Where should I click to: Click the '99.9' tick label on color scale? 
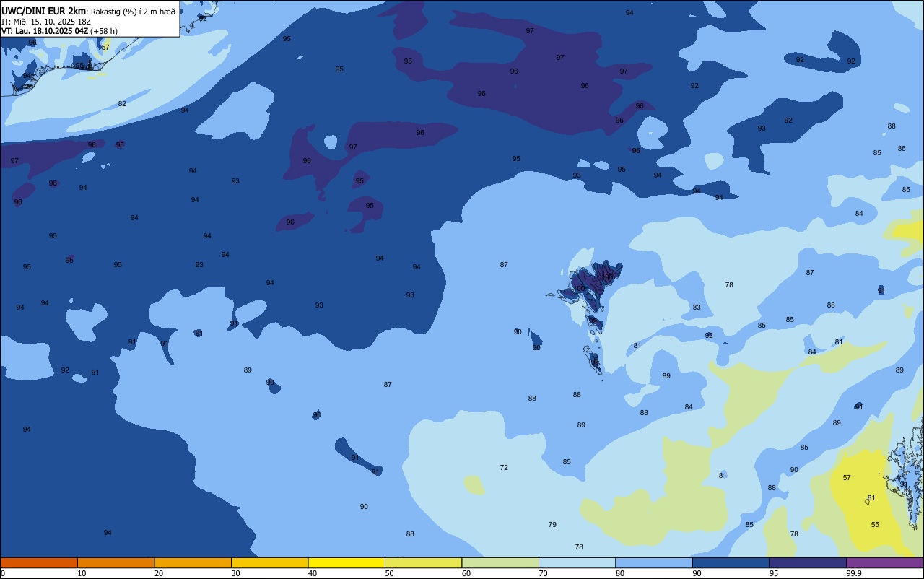click(x=854, y=573)
